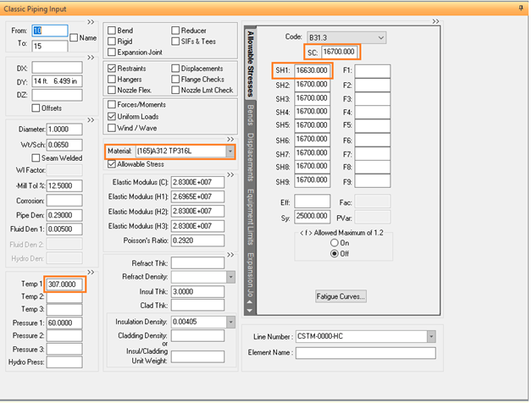The image size is (532, 403).
Task: Enable the Hangers checkbox
Action: tap(112, 79)
